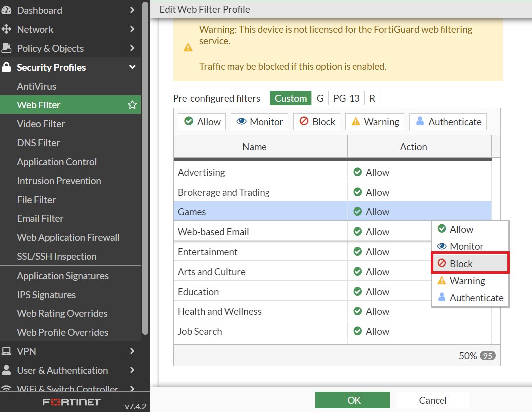Select the Custom pre-configured filter
The width and height of the screenshot is (532, 412).
point(291,98)
